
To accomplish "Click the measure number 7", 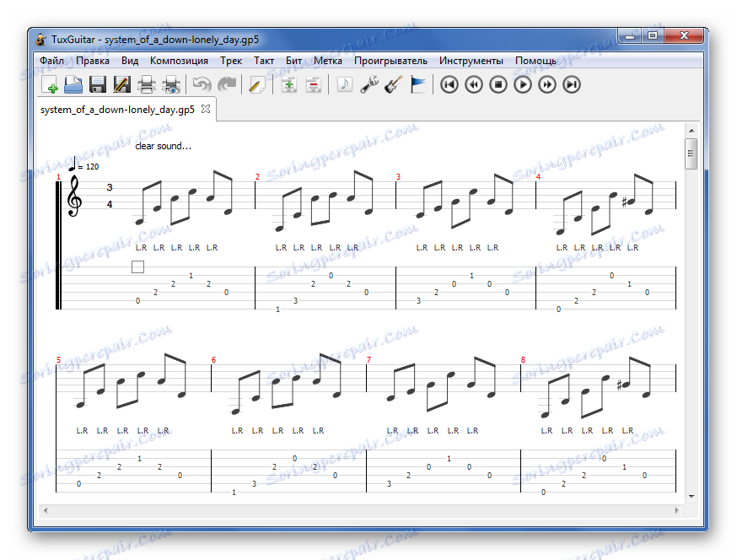I will point(368,359).
